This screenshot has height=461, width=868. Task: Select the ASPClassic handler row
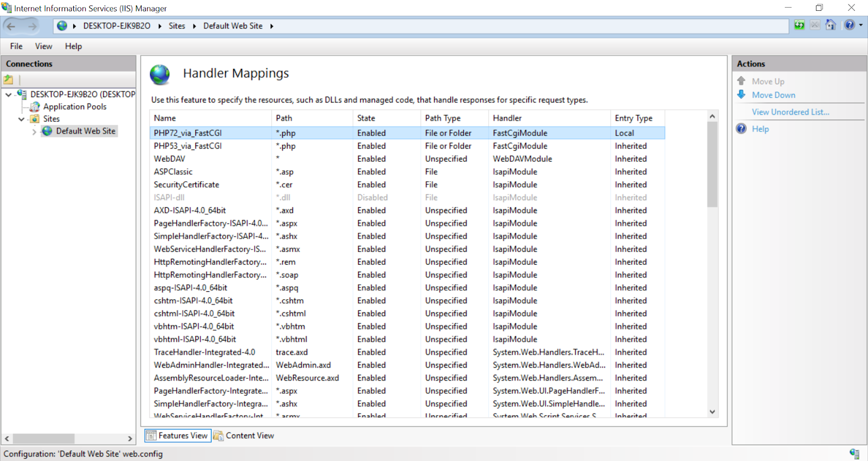[407, 172]
